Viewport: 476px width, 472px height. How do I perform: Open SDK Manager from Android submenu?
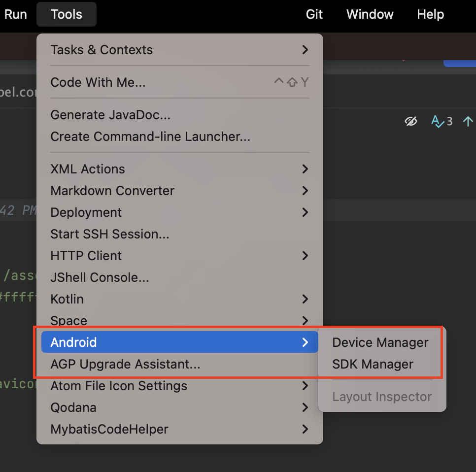click(x=382, y=364)
